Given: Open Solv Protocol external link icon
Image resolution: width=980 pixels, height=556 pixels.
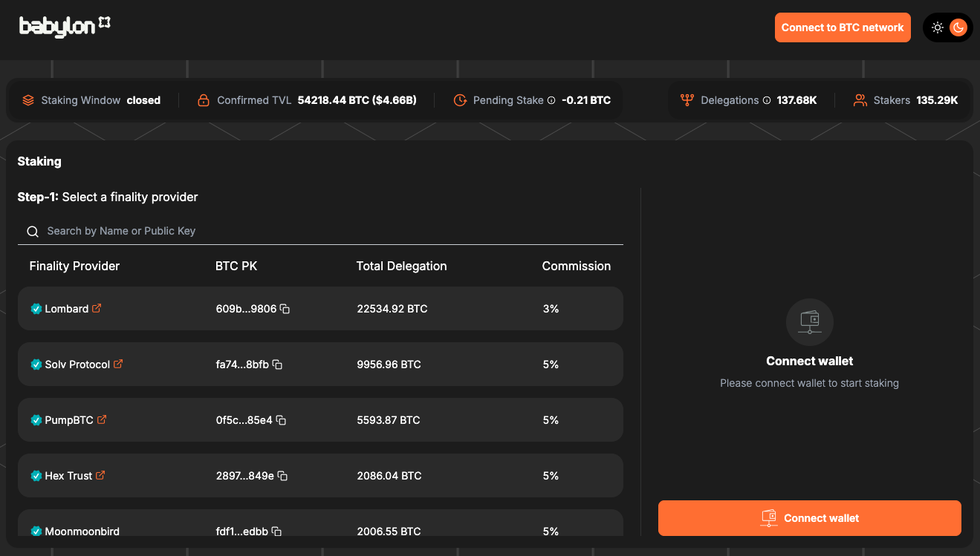Looking at the screenshot, I should click(118, 364).
